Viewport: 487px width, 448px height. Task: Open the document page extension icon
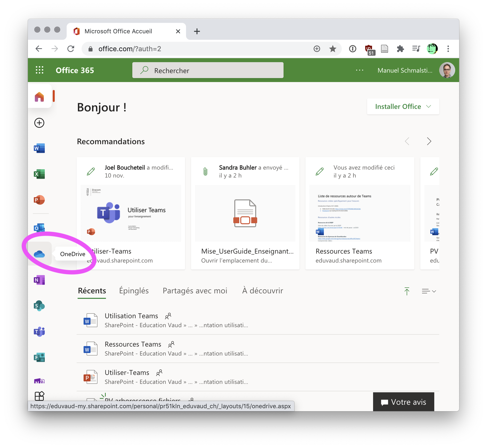[x=384, y=49]
